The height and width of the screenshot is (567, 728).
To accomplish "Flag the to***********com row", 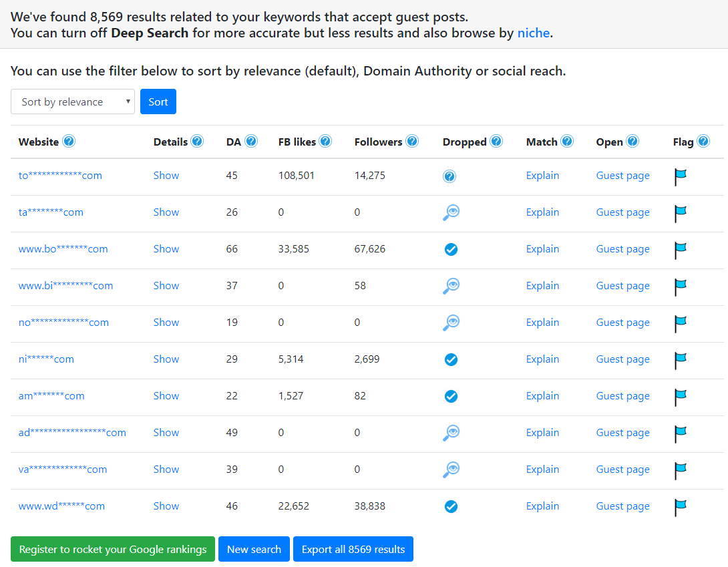I will pyautogui.click(x=680, y=177).
